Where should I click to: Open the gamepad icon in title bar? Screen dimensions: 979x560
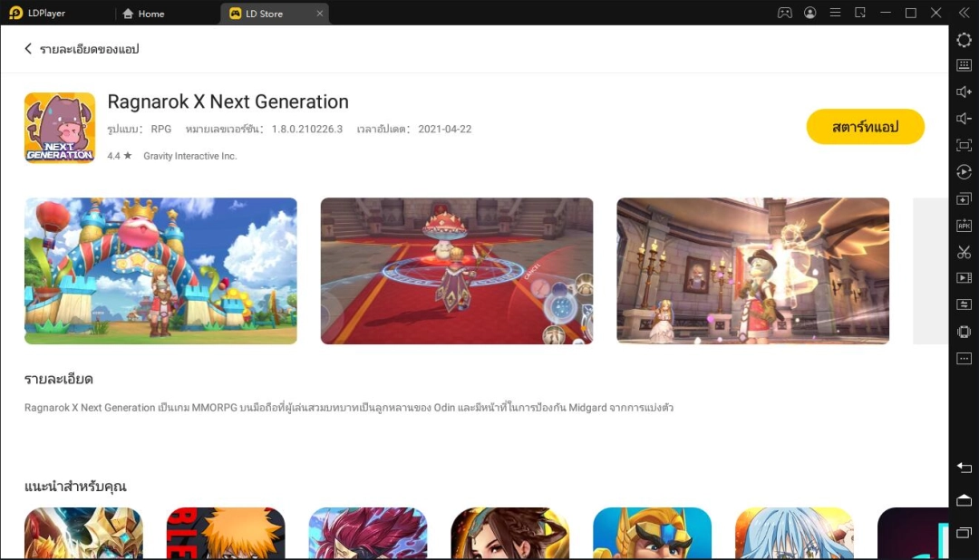785,13
